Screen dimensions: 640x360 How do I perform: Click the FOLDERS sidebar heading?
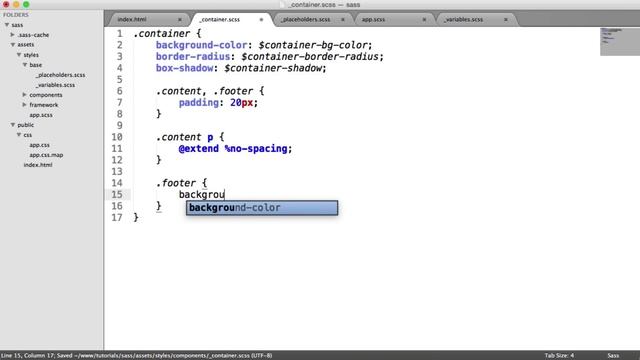click(x=16, y=15)
